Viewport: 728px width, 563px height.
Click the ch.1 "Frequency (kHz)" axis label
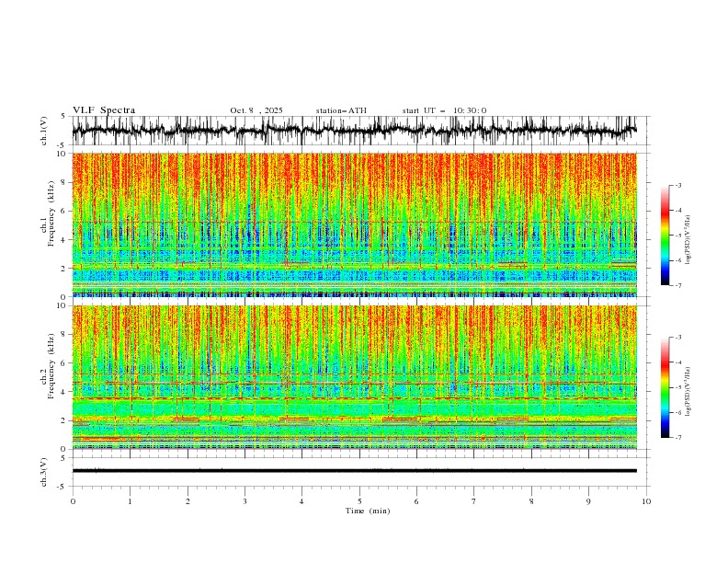point(51,214)
